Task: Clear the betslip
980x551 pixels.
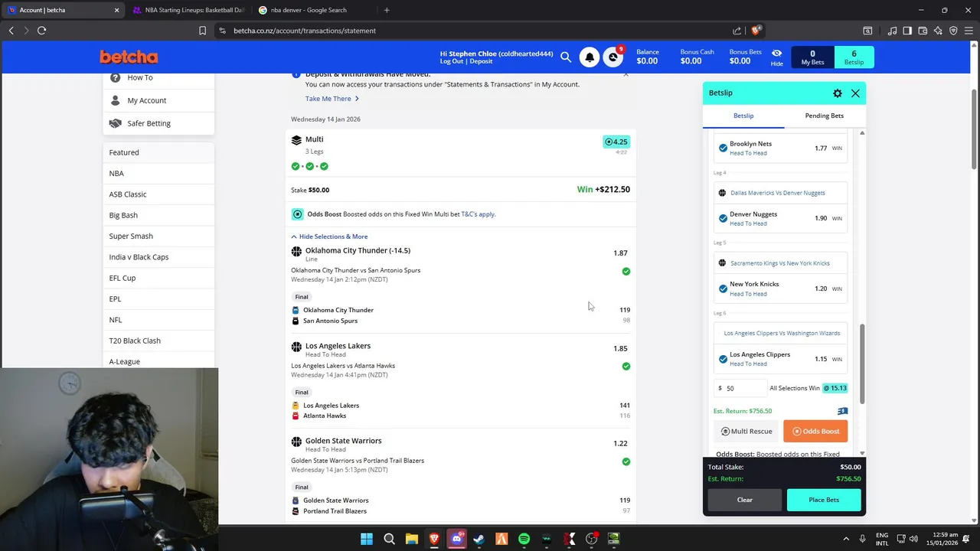Action: [745, 500]
